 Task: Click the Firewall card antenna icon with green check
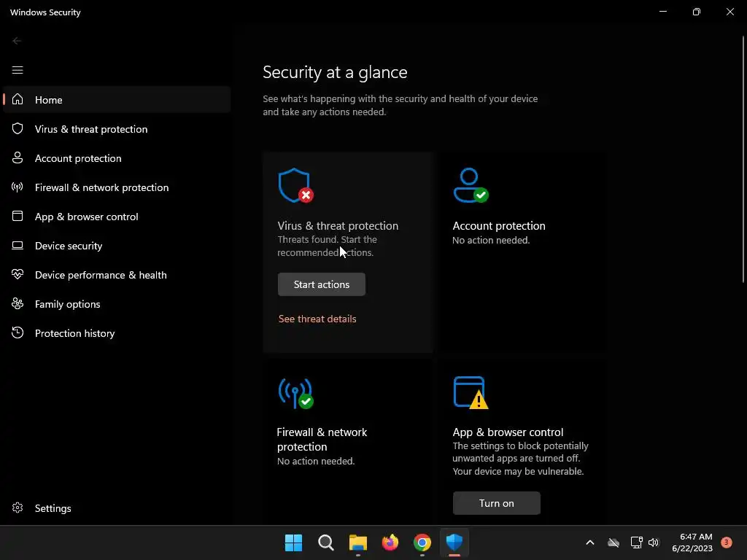[x=296, y=393]
